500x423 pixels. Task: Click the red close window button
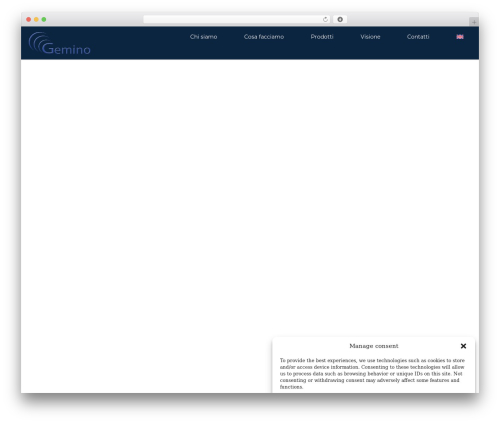click(29, 19)
